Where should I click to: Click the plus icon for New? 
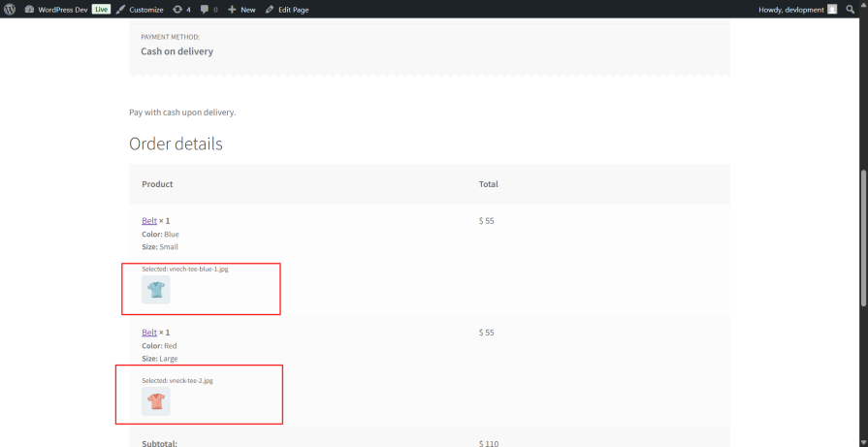tap(232, 10)
